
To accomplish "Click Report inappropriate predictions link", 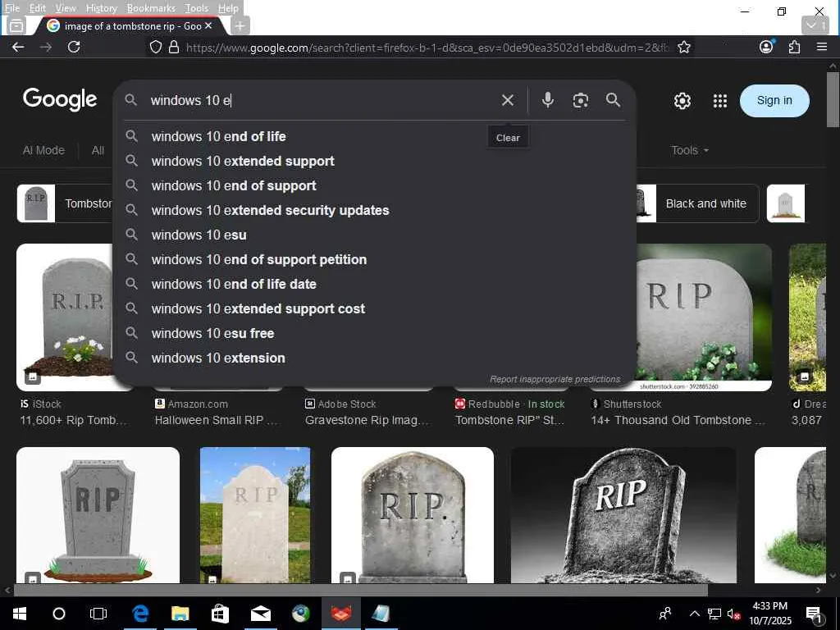I will pyautogui.click(x=555, y=379).
